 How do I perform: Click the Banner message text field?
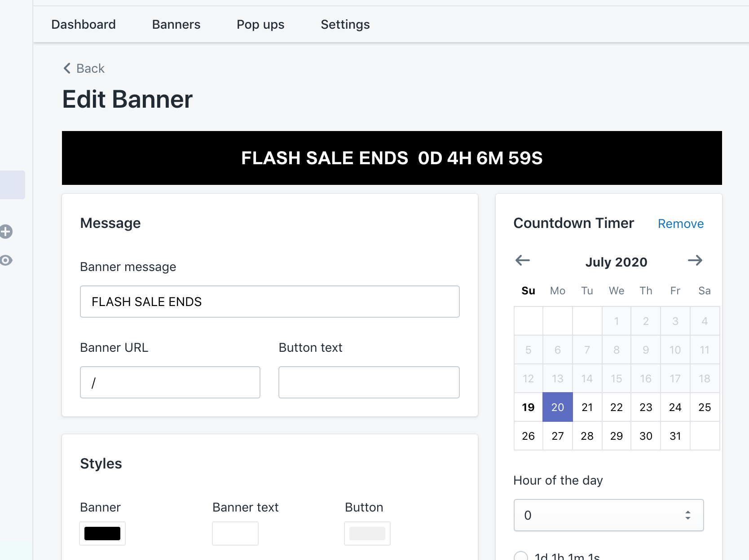(x=269, y=302)
